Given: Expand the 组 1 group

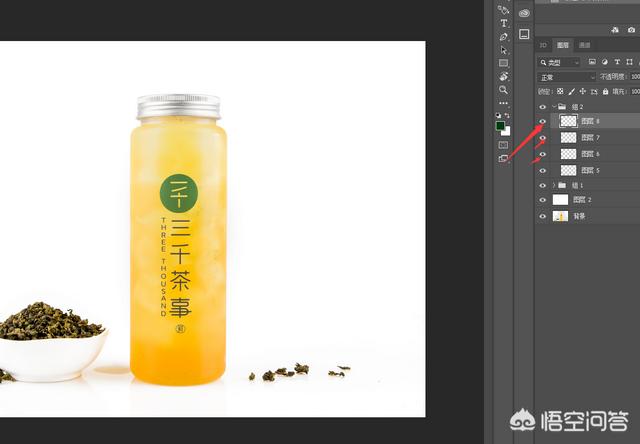Looking at the screenshot, I should (554, 185).
